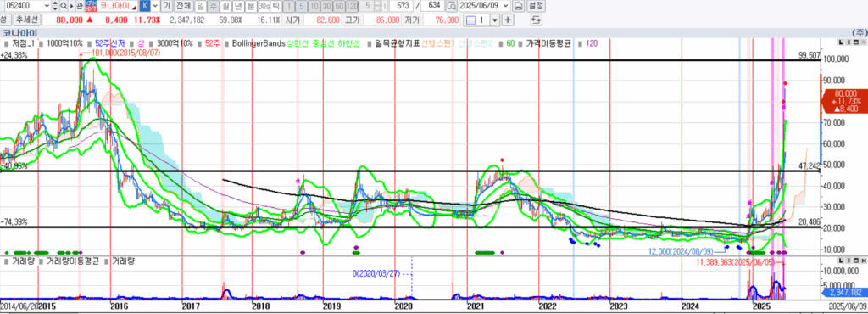Click the magnifier stock search icon
868x314 pixels.
64,6
